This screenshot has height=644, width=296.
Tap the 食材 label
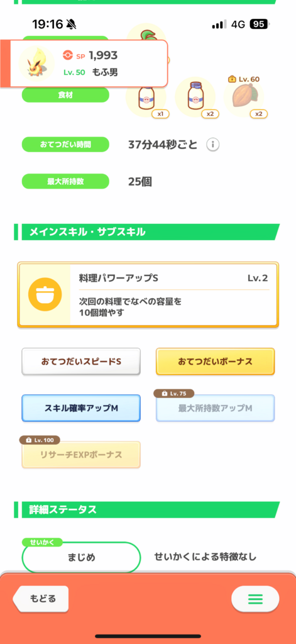coord(65,95)
